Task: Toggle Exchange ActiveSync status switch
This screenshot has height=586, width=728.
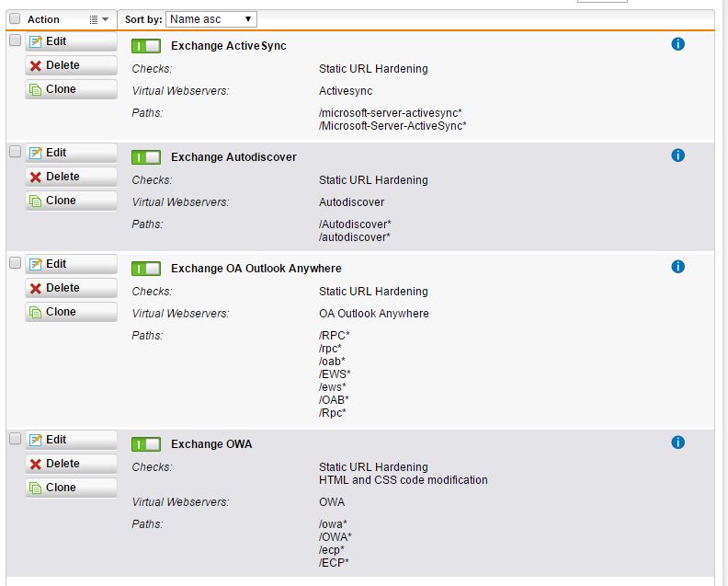Action: click(x=146, y=46)
